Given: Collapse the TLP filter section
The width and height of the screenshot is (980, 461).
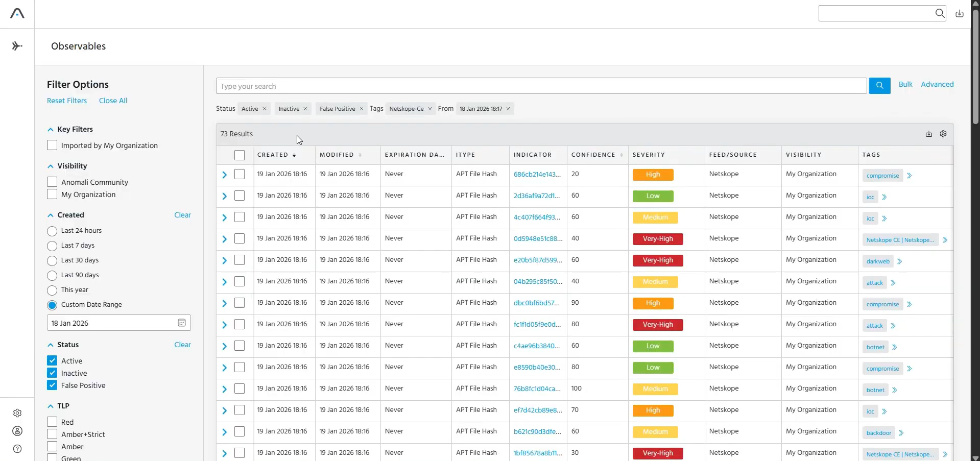Looking at the screenshot, I should [x=50, y=406].
